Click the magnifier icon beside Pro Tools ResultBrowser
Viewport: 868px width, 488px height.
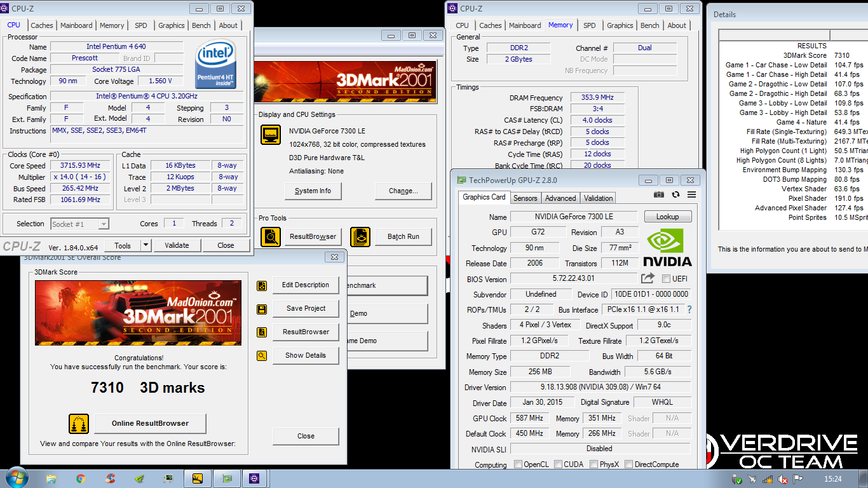(271, 236)
